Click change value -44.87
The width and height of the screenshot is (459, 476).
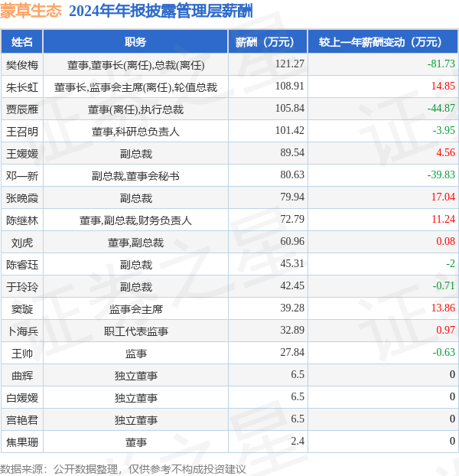point(441,108)
